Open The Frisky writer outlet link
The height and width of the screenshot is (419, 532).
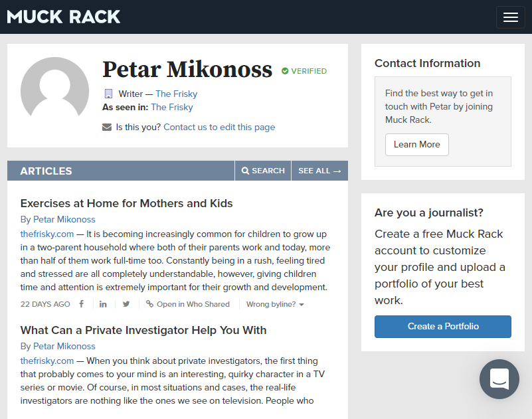pyautogui.click(x=176, y=94)
